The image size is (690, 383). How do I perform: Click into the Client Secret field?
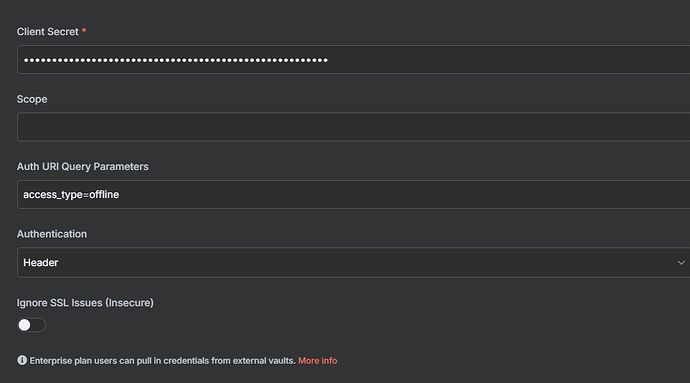(353, 59)
